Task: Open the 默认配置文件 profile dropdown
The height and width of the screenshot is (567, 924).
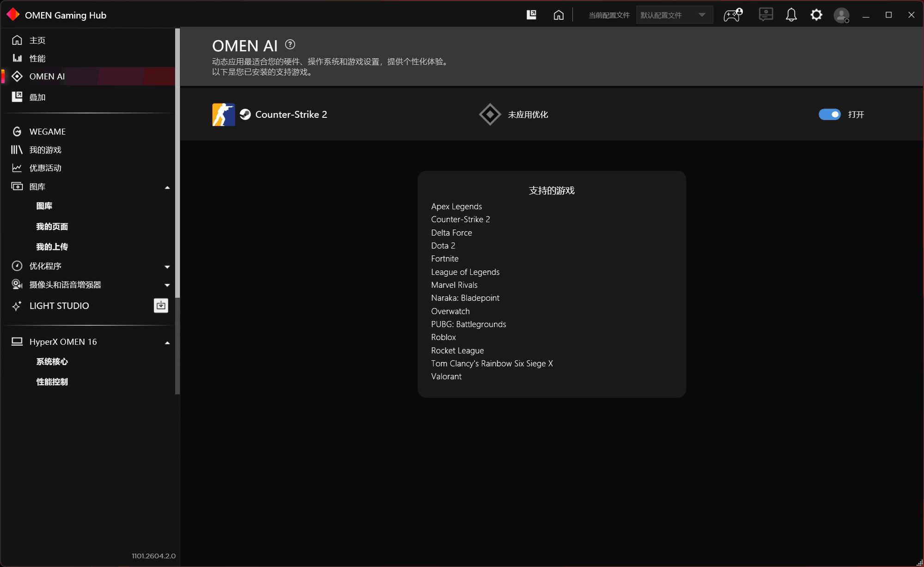Action: [x=675, y=15]
